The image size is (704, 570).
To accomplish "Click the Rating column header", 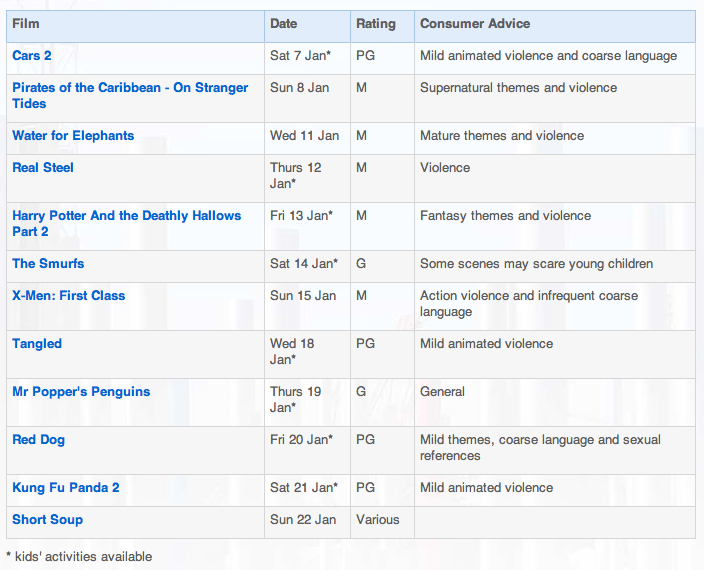I will tap(376, 23).
